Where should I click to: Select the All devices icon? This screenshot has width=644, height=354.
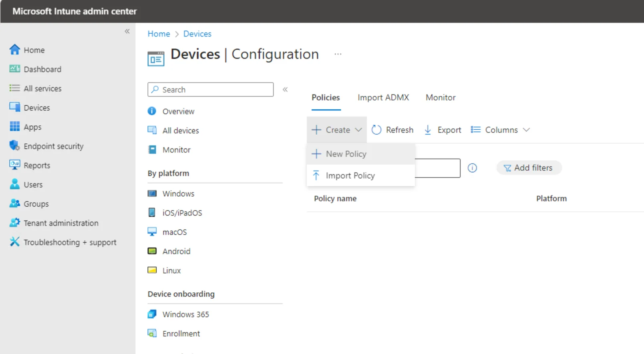point(152,130)
